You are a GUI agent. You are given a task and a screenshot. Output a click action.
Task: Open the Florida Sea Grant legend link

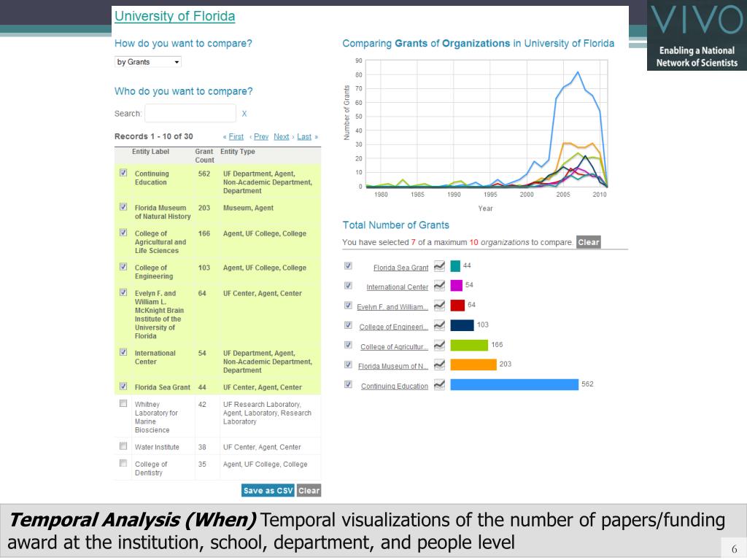(x=400, y=268)
